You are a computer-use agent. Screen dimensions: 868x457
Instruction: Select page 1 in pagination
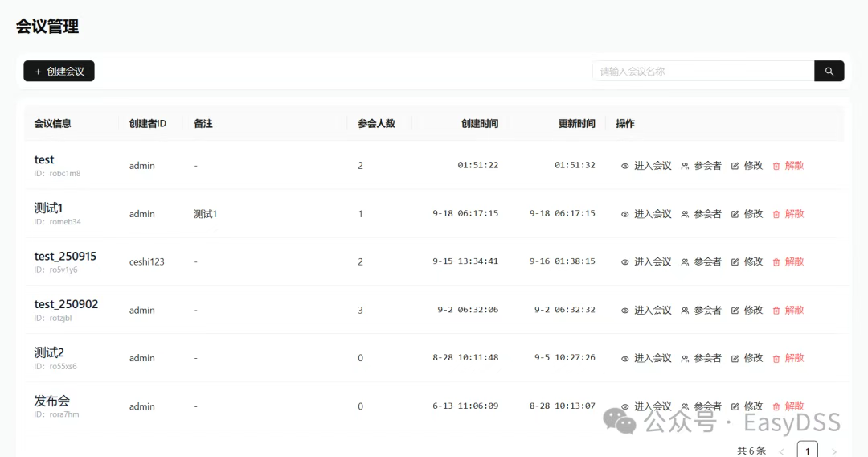[x=807, y=451]
